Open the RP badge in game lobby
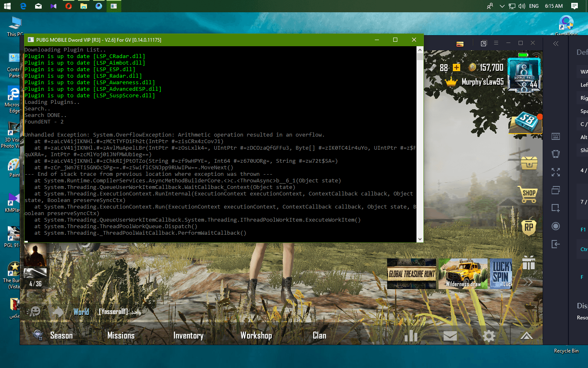 click(x=529, y=227)
